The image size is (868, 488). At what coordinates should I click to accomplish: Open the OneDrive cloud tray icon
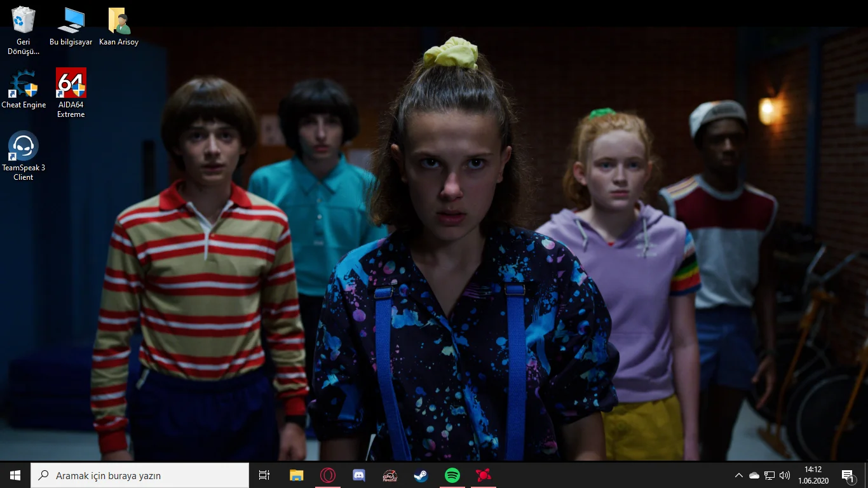click(x=754, y=475)
